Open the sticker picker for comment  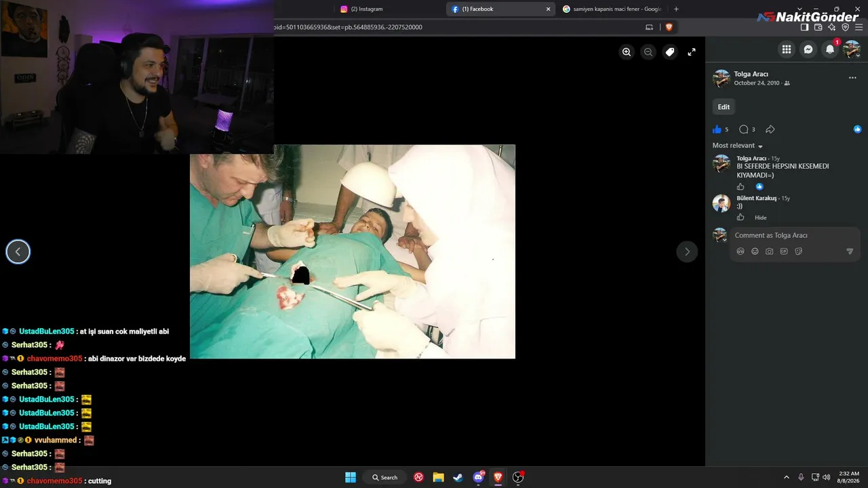[798, 251]
